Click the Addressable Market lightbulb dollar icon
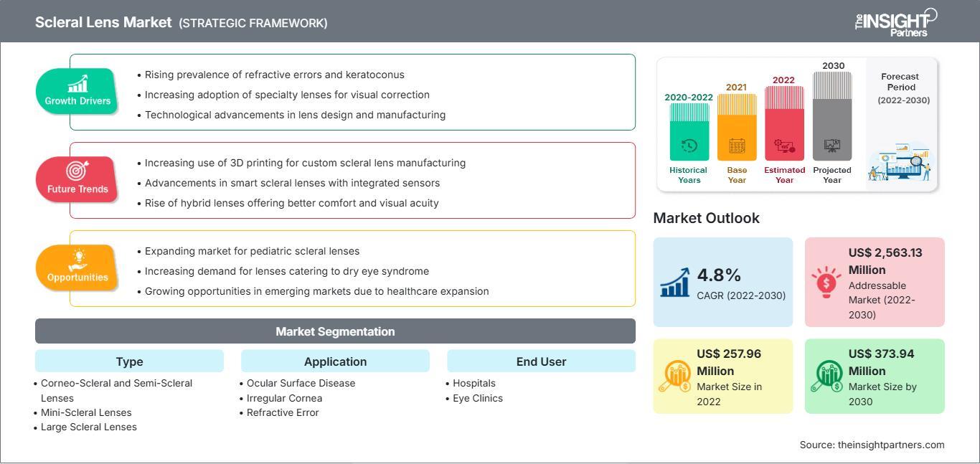The height and width of the screenshot is (464, 980). click(x=826, y=282)
